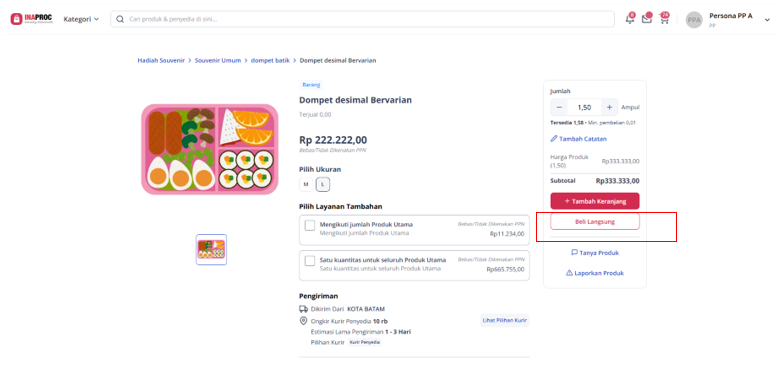Open the shopping cart icon
The height and width of the screenshot is (376, 779).
pyautogui.click(x=664, y=19)
